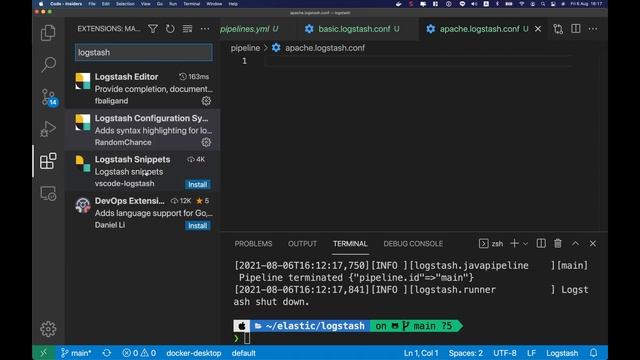Image resolution: width=640 pixels, height=360 pixels.
Task: Open extensions view more actions menu
Action: [205, 29]
